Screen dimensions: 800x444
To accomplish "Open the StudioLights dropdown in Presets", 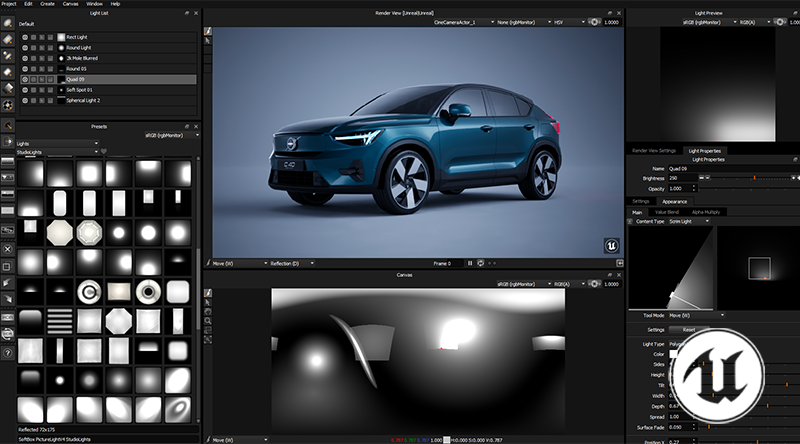I will click(x=57, y=152).
